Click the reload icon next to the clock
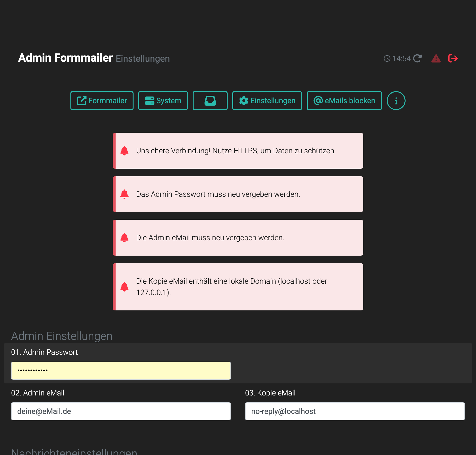The image size is (476, 455). point(417,58)
